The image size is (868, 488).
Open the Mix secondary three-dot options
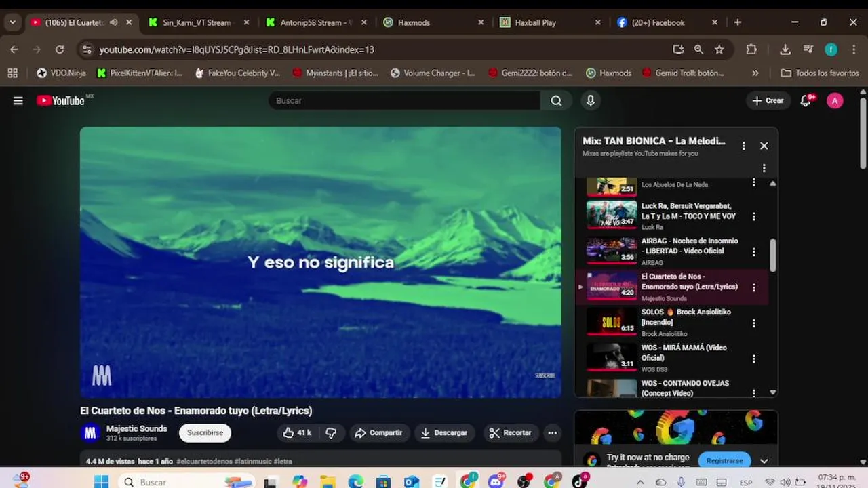[x=764, y=168]
